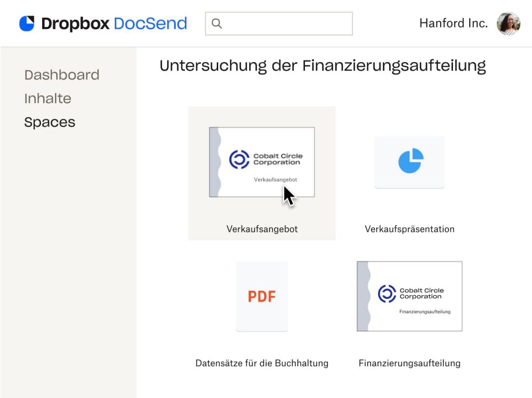The height and width of the screenshot is (398, 532).
Task: Open the Finanzierungsaufteilung document thumbnail
Action: coord(409,296)
